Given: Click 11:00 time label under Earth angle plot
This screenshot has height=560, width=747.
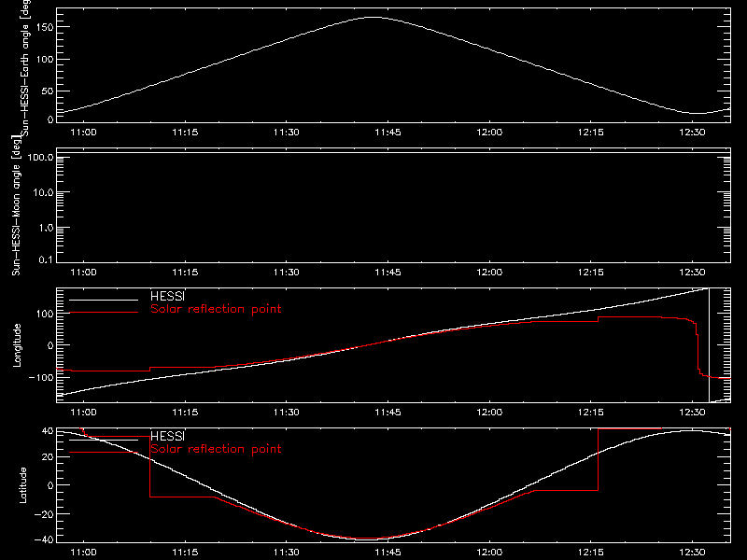Looking at the screenshot, I should click(83, 133).
